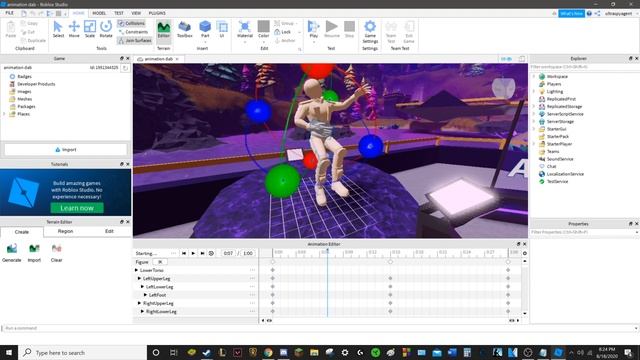Screen dimensions: 640x360
Task: Toggle the Constraints option
Action: [x=133, y=32]
